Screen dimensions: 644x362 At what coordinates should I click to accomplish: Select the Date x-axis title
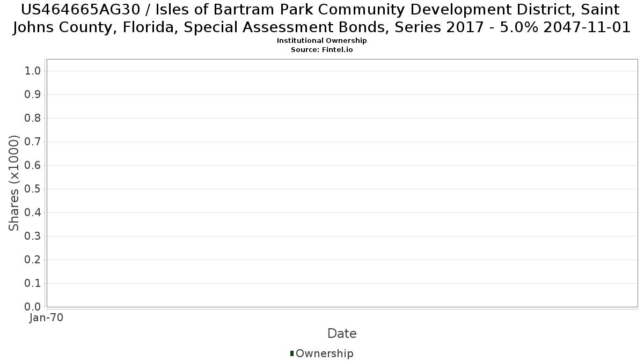342,334
